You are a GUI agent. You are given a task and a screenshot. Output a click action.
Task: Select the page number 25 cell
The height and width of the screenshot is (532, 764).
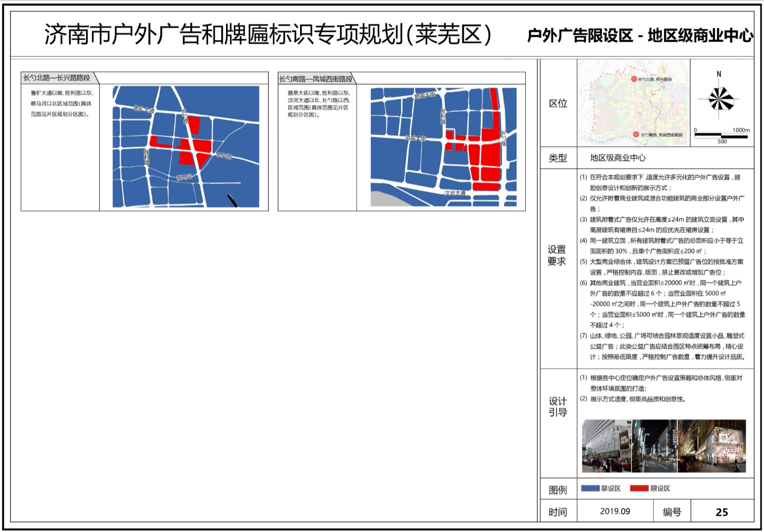click(722, 512)
